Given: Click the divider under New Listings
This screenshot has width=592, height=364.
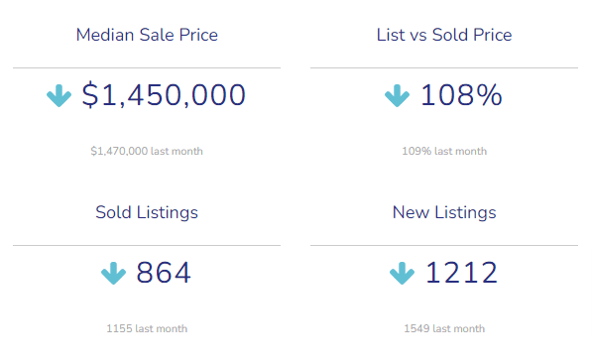Looking at the screenshot, I should coord(444,245).
